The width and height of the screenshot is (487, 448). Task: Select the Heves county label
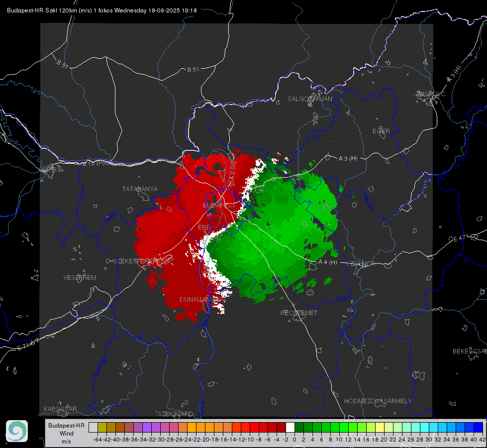(x=368, y=202)
